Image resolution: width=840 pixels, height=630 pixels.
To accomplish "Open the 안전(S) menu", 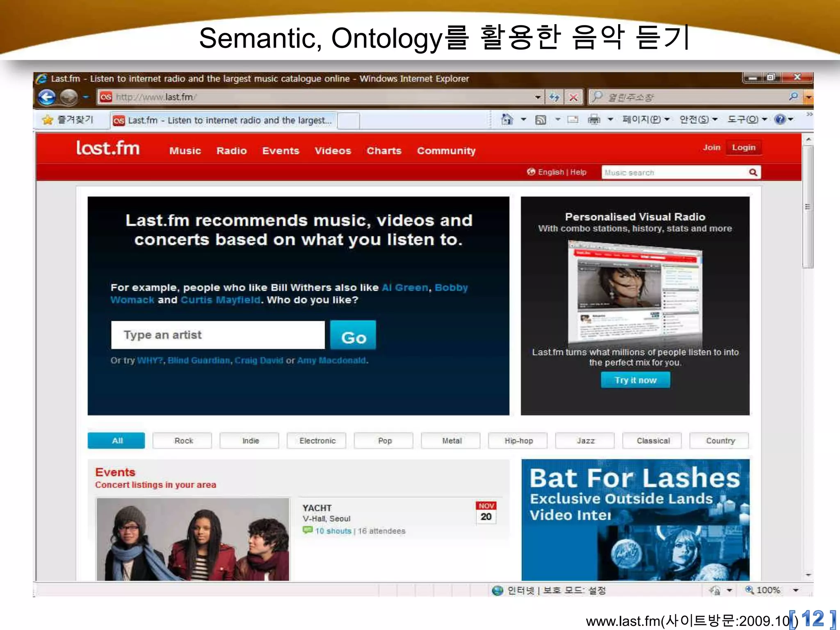I will tap(698, 119).
